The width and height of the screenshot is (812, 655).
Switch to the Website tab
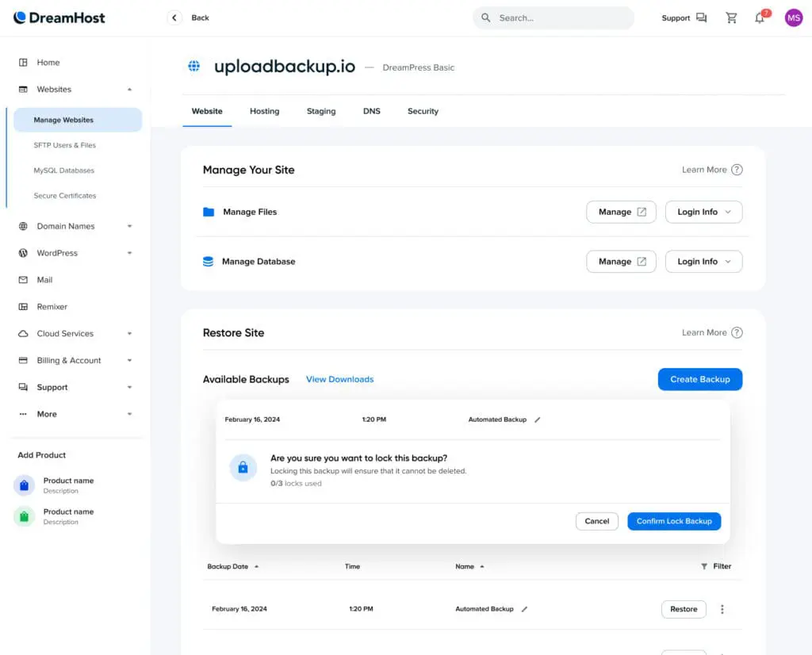point(207,111)
